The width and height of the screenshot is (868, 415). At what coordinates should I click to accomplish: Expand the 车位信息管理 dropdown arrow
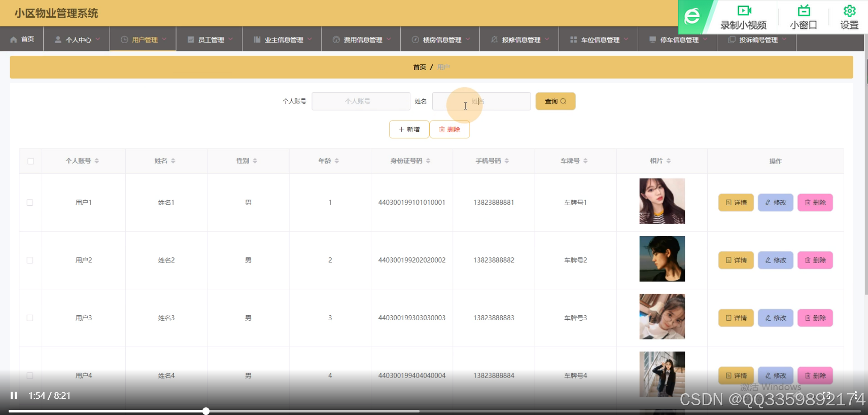pyautogui.click(x=626, y=39)
